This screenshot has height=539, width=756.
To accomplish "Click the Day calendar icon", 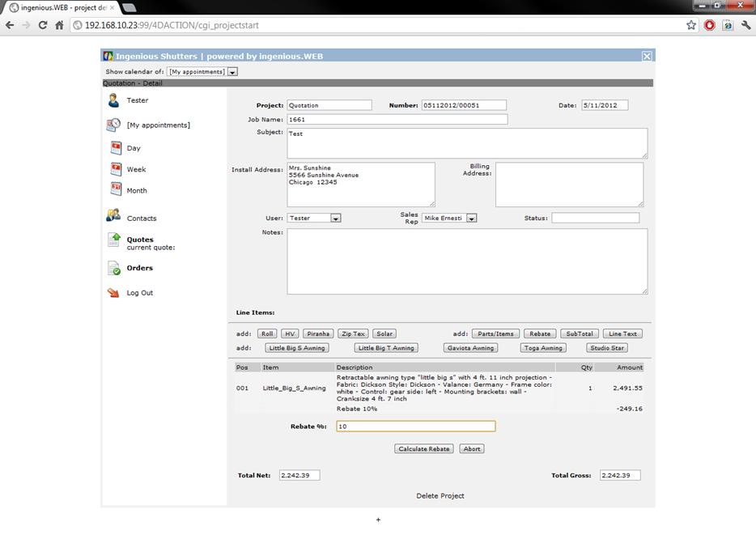I will 116,148.
